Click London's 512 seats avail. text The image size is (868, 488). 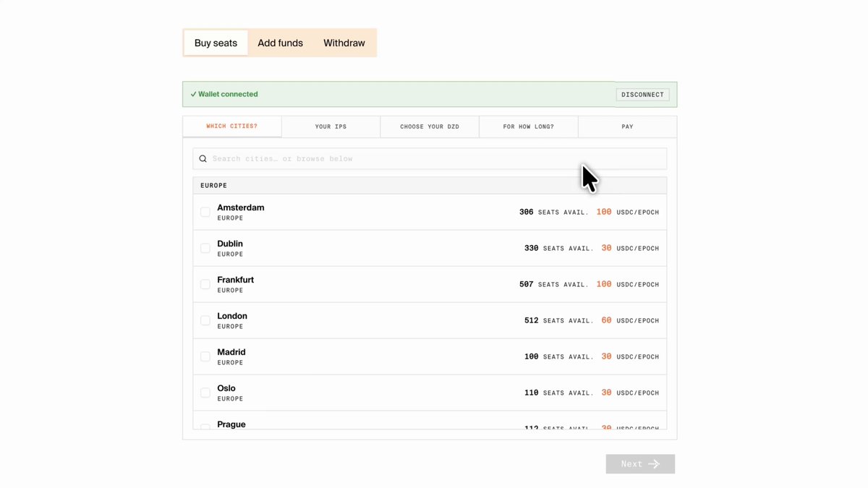click(559, 321)
